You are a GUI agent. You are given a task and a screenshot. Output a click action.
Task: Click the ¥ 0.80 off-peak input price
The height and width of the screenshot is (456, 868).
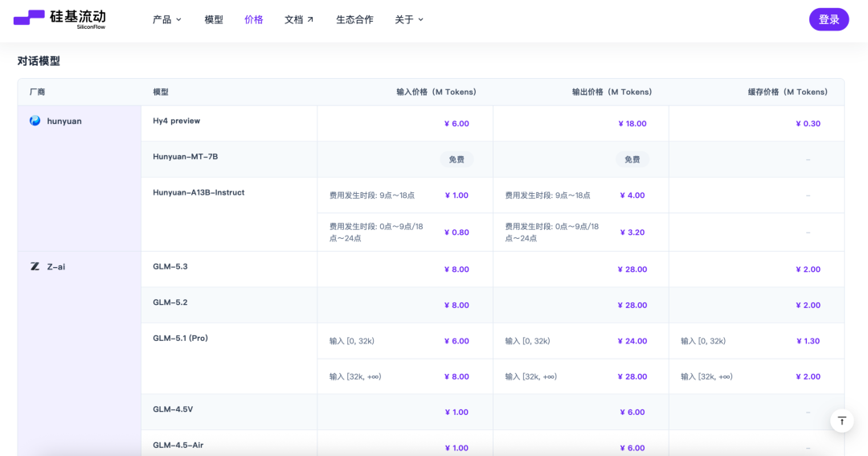[457, 232]
